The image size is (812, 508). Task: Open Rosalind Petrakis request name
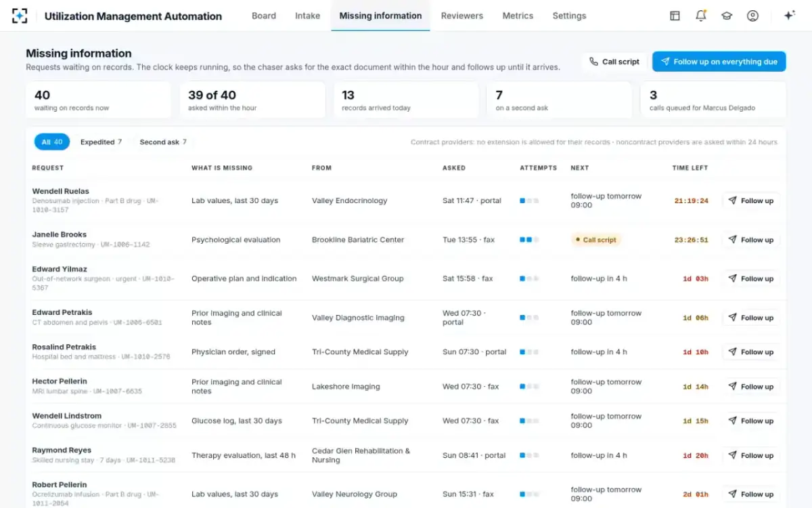point(64,347)
